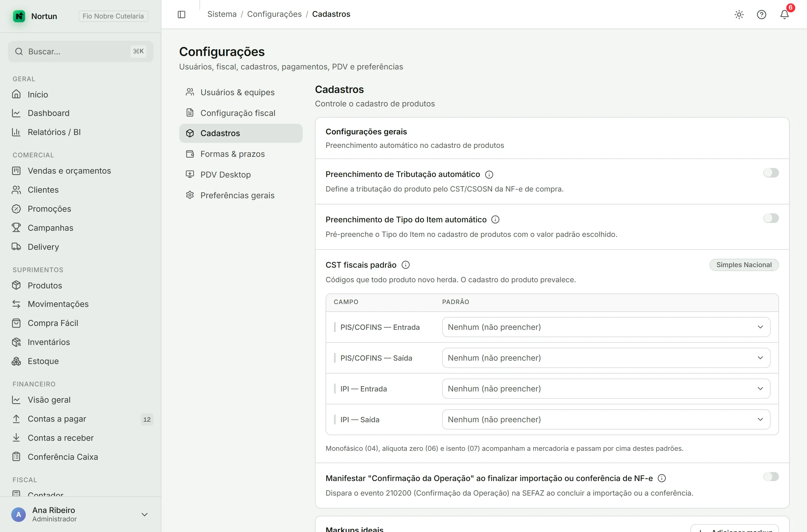Click the Dashboard chart icon
The image size is (807, 532).
click(16, 113)
